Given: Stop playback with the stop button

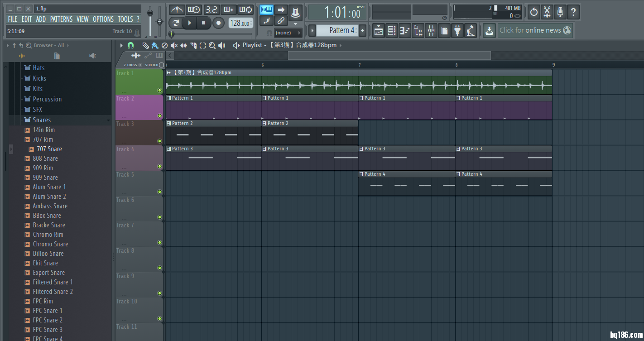Looking at the screenshot, I should pyautogui.click(x=204, y=23).
